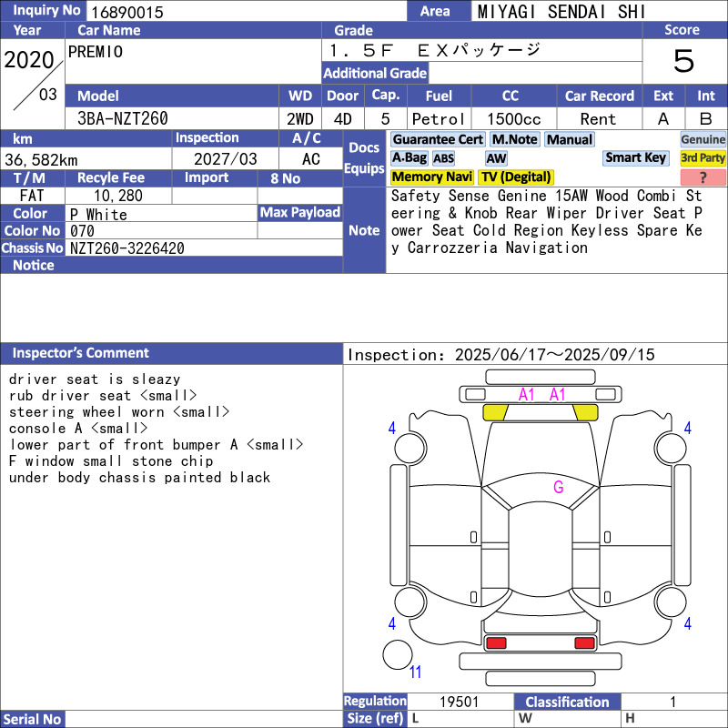Click the 3rd Party badge
The height and width of the screenshot is (728, 728).
(x=703, y=158)
